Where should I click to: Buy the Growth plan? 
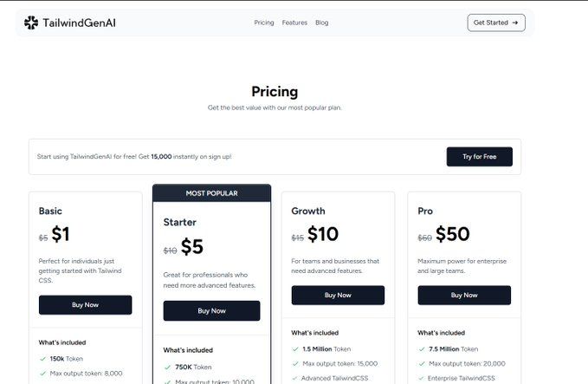pos(338,295)
